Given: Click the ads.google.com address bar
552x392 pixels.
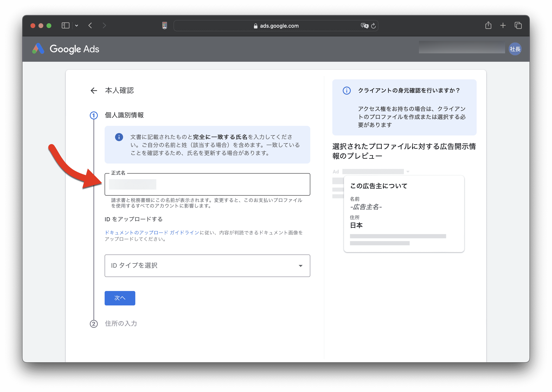Looking at the screenshot, I should tap(279, 26).
